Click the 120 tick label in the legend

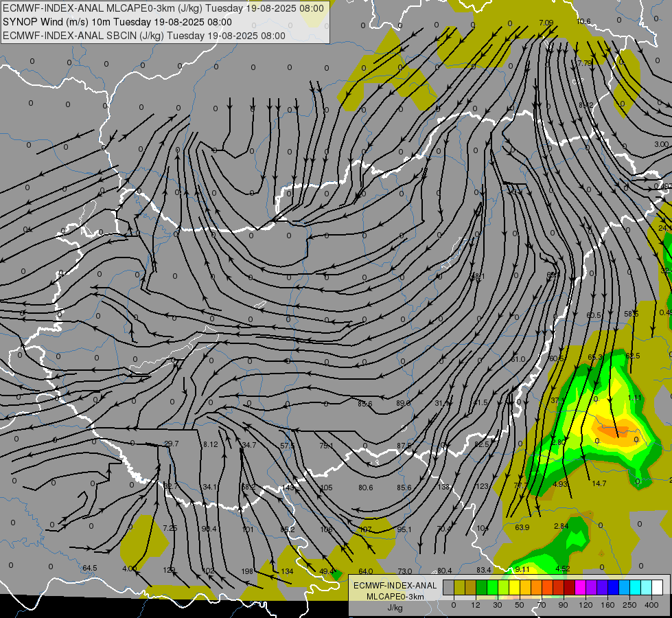[x=586, y=605]
